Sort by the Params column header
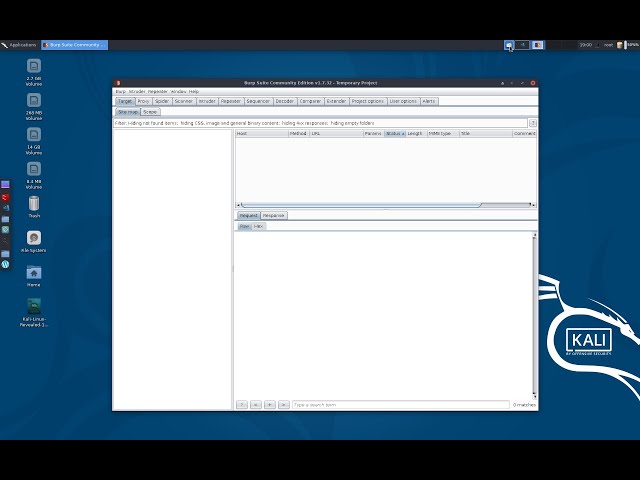This screenshot has width=640, height=480. pyautogui.click(x=373, y=133)
